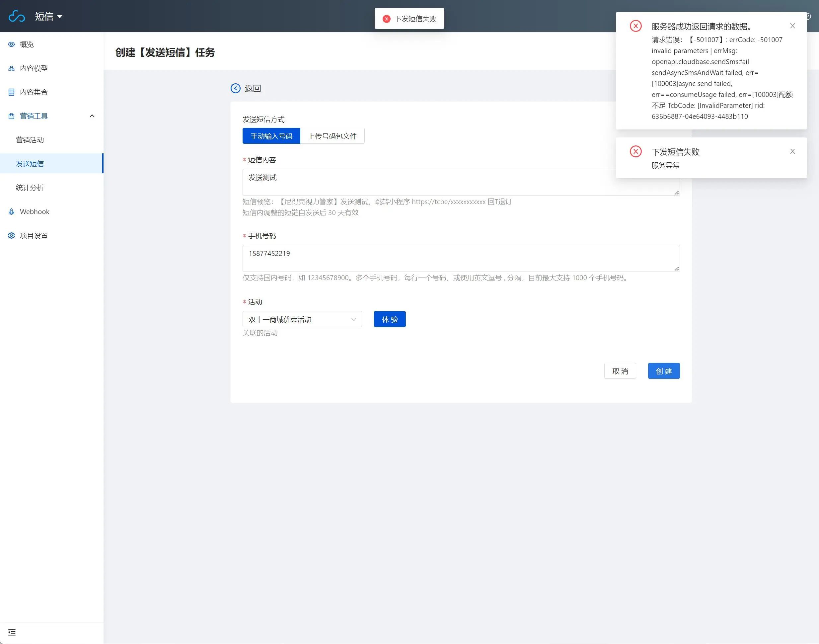Collapse the 营销工具 menu group

(92, 116)
